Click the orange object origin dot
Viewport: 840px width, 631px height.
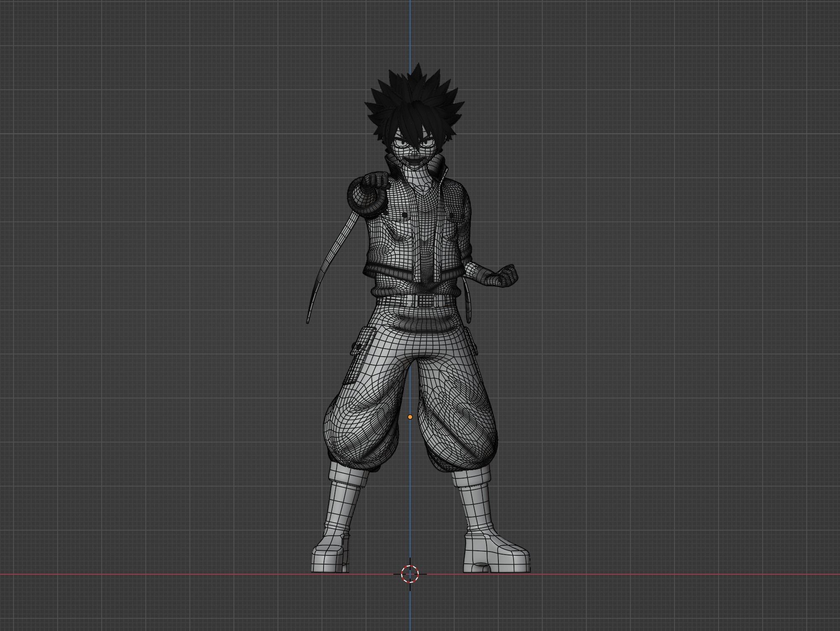(410, 417)
